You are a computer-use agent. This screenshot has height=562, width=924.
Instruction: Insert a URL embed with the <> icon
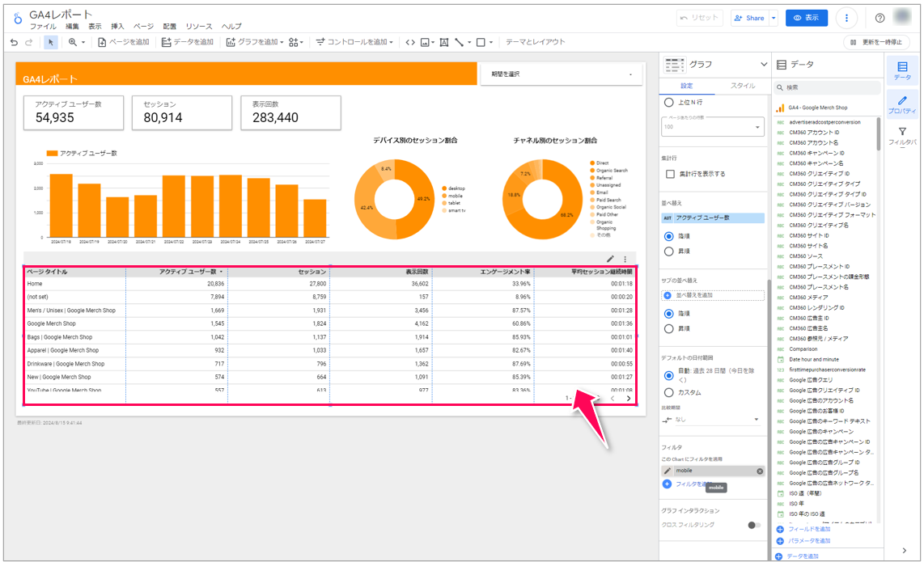(x=410, y=42)
